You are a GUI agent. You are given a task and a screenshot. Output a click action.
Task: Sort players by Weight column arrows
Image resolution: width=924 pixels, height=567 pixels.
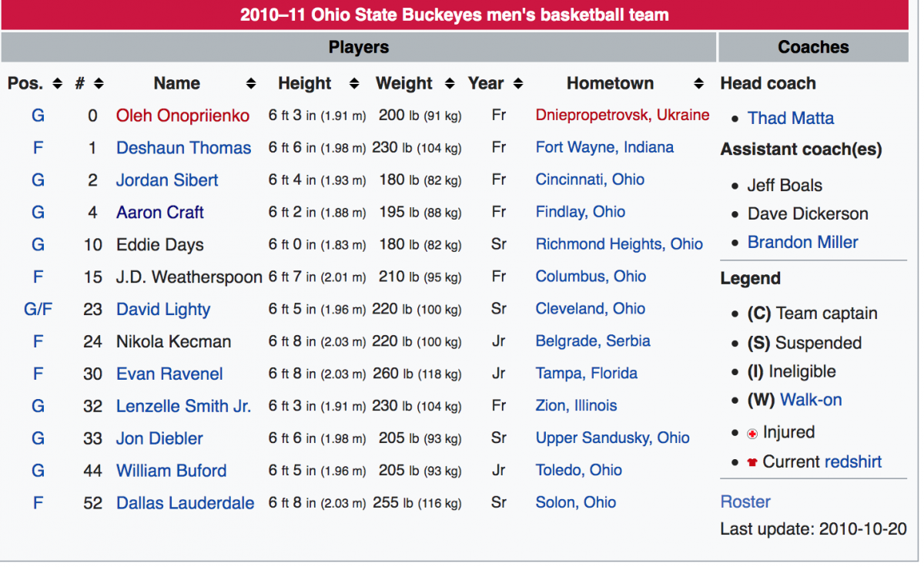tap(452, 84)
